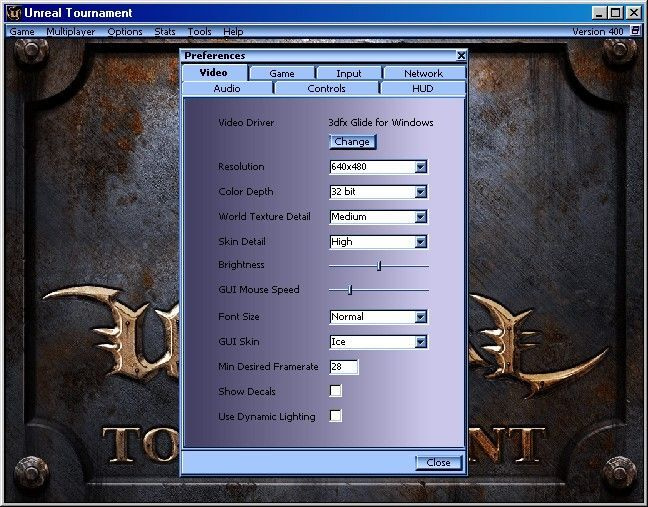Click the Brightness slider handle
Screen dimensions: 648x507
tap(379, 266)
